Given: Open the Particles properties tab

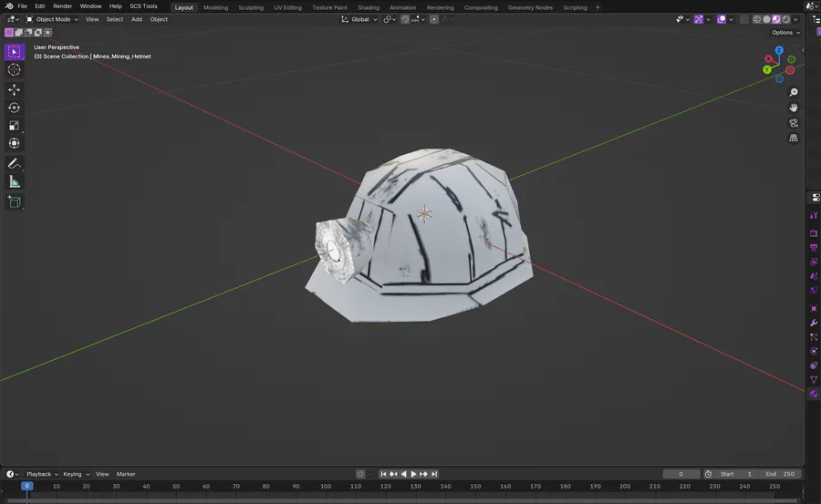Looking at the screenshot, I should [814, 337].
